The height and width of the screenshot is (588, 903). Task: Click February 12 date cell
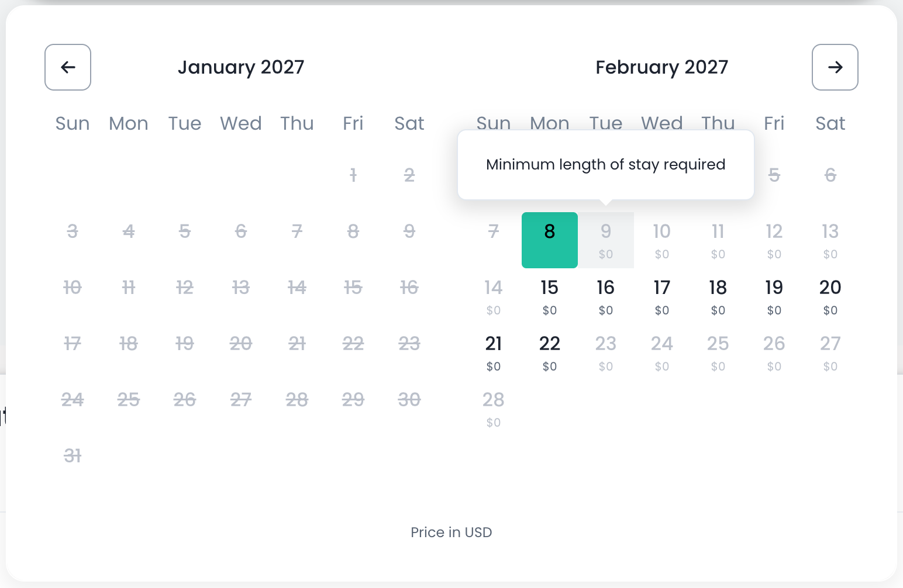pos(774,240)
